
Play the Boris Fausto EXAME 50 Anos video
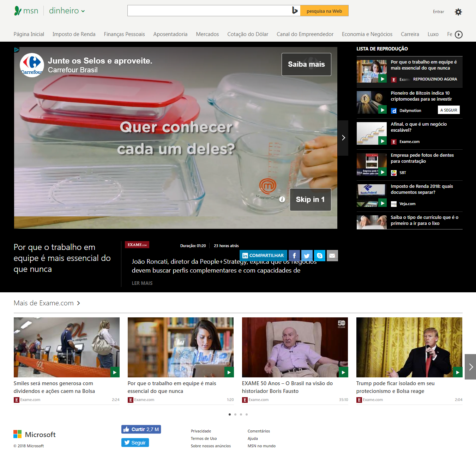295,347
